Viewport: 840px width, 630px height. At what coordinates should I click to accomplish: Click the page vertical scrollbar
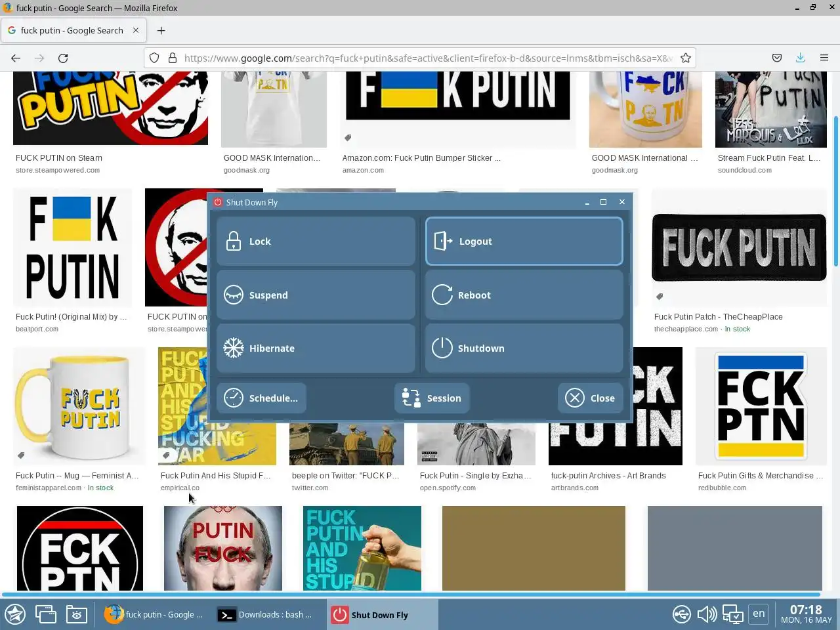tap(836, 190)
